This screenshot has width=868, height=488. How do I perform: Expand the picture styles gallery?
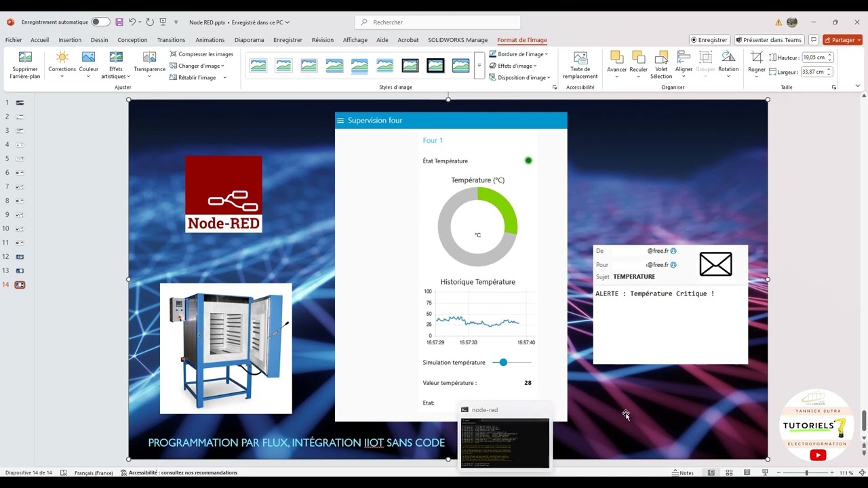(x=479, y=66)
